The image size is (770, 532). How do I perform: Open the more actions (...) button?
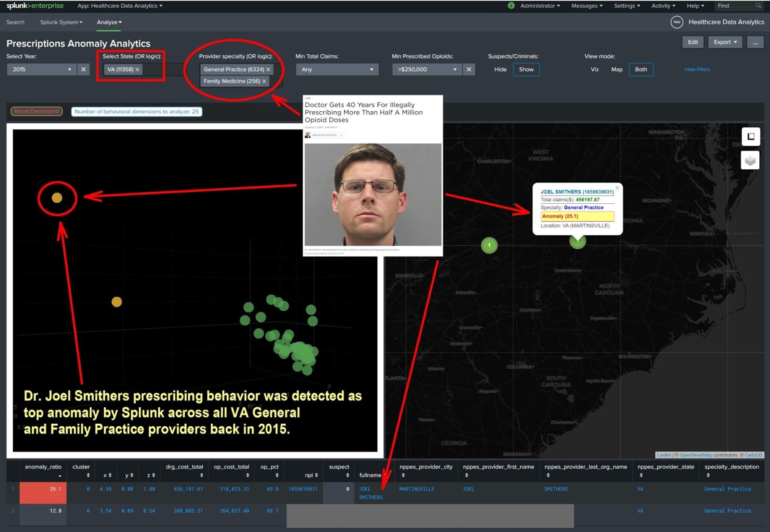(x=755, y=42)
